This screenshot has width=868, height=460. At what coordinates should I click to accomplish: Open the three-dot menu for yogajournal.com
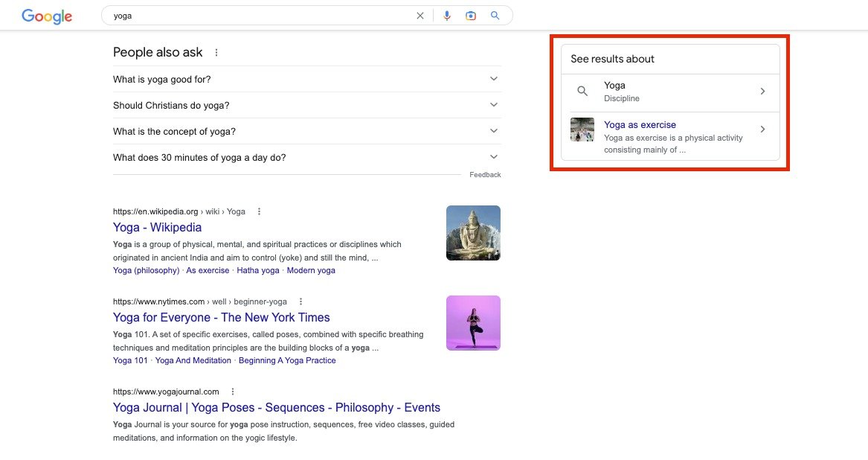[x=233, y=391]
